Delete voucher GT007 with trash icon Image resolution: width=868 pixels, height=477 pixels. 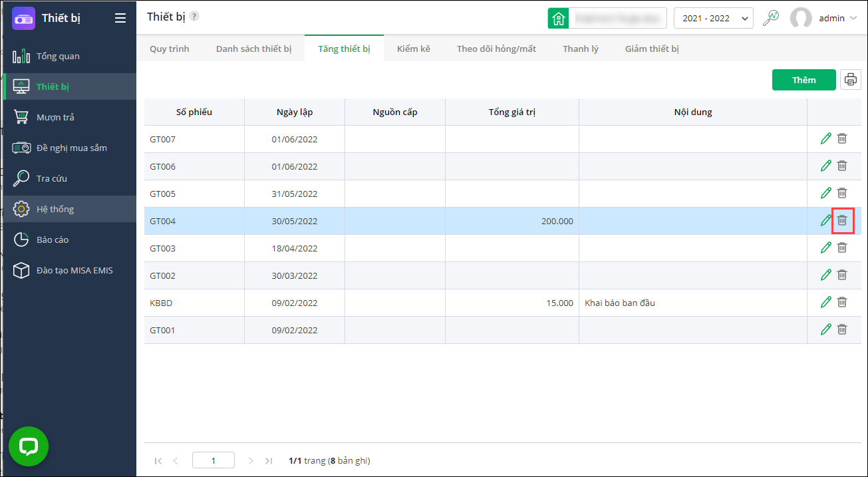click(x=842, y=138)
